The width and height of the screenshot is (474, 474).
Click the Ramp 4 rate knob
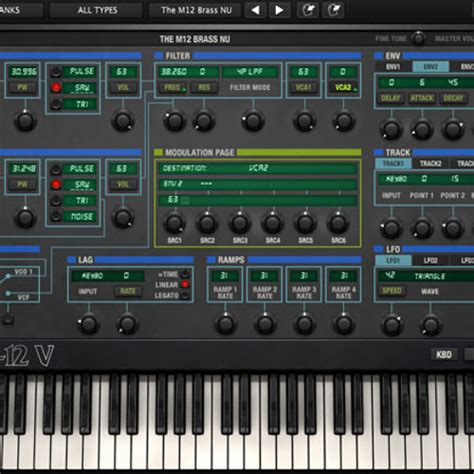pyautogui.click(x=343, y=324)
